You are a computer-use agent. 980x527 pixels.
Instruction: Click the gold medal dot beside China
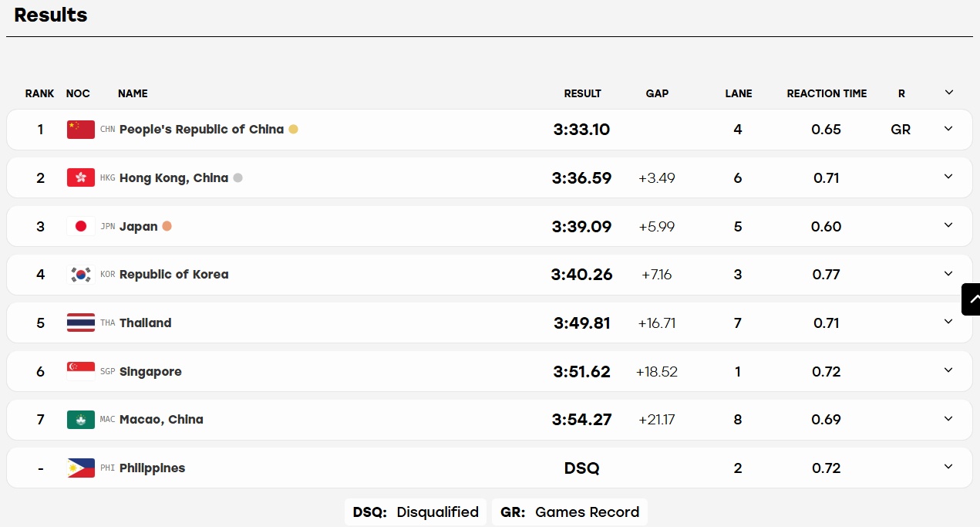tap(293, 129)
